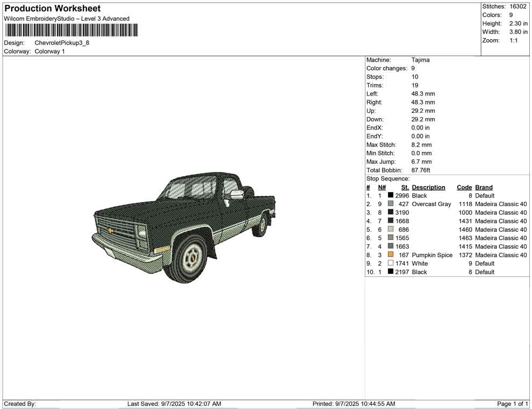Click the Production Worksheet title
The image size is (532, 409).
point(52,9)
